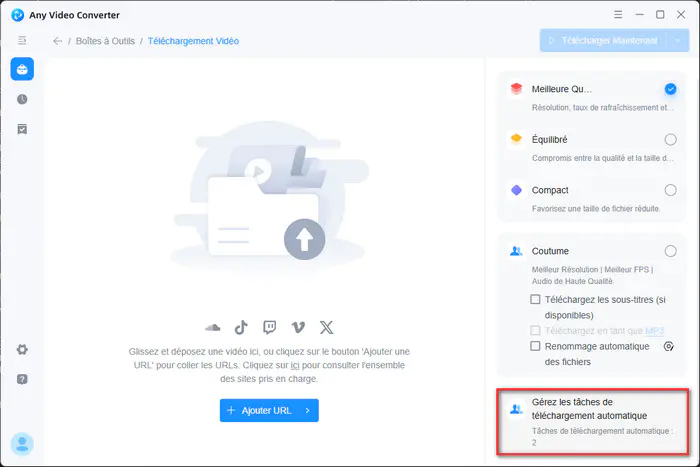Click the Ajouter URL button

[269, 410]
